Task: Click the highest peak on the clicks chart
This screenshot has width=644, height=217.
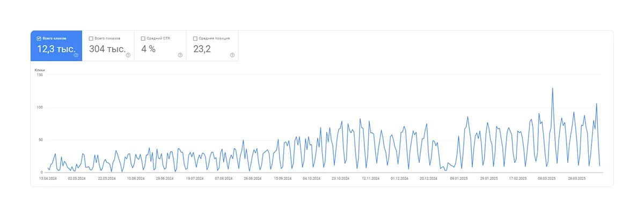Action: point(552,88)
